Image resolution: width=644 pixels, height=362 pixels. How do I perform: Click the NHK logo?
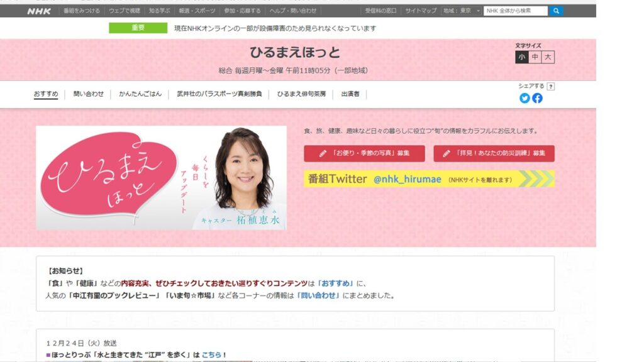click(39, 11)
